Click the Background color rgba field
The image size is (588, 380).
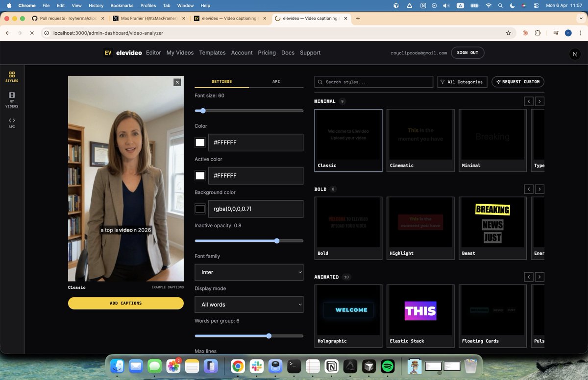256,209
